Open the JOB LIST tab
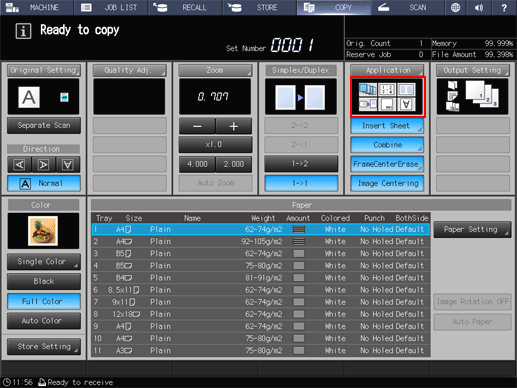The height and width of the screenshot is (388, 517). point(110,7)
